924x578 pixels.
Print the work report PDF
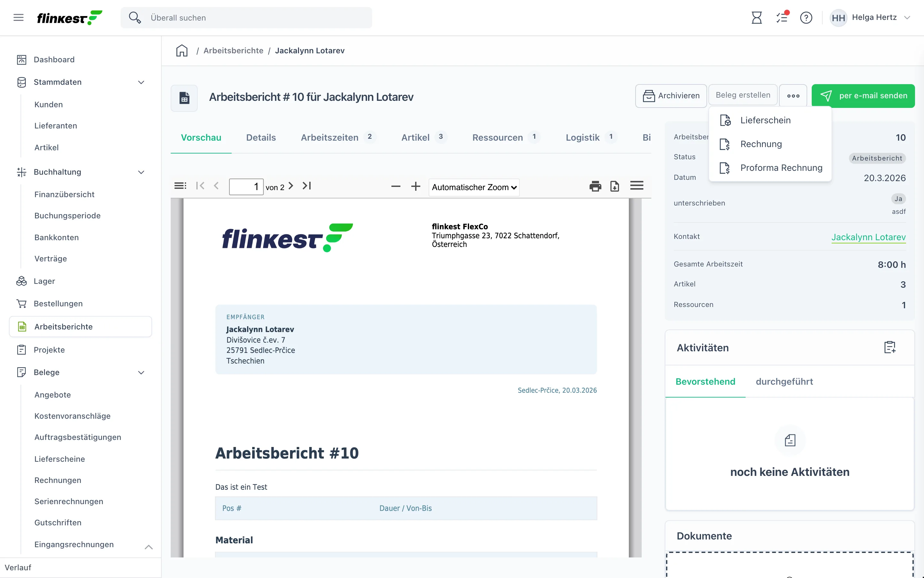[x=595, y=187]
